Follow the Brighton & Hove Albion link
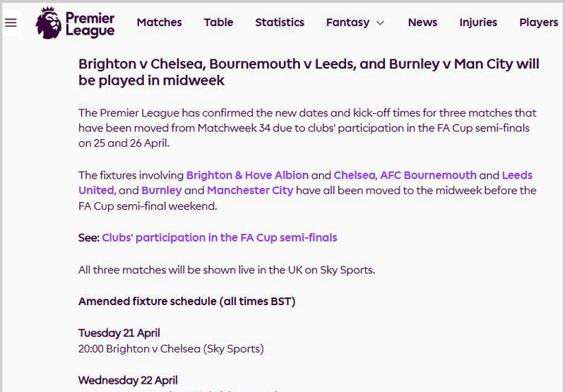Viewport: 565px width, 392px height. tap(247, 175)
